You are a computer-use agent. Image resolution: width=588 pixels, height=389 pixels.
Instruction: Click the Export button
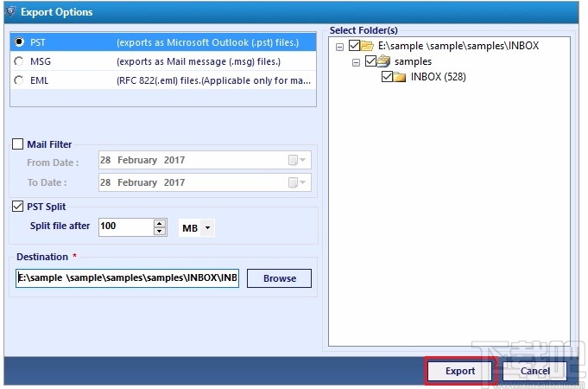pyautogui.click(x=460, y=371)
